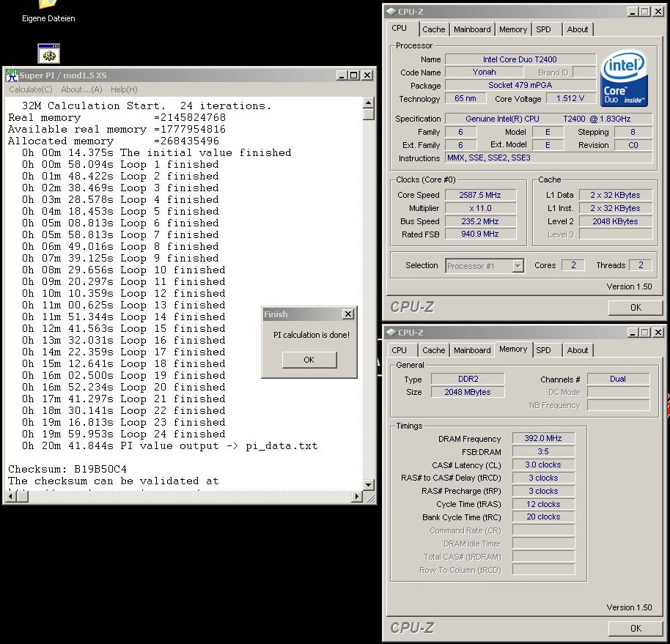Image resolution: width=670 pixels, height=644 pixels.
Task: Open the Help(H) menu in Super PI
Action: pos(124,89)
